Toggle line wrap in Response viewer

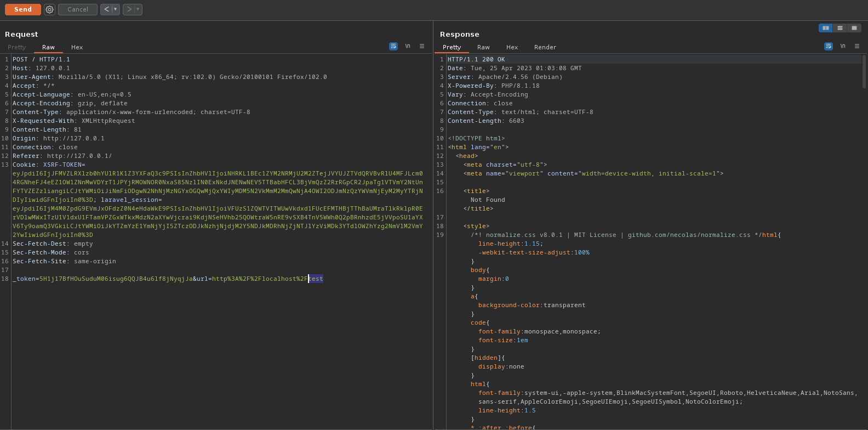829,46
